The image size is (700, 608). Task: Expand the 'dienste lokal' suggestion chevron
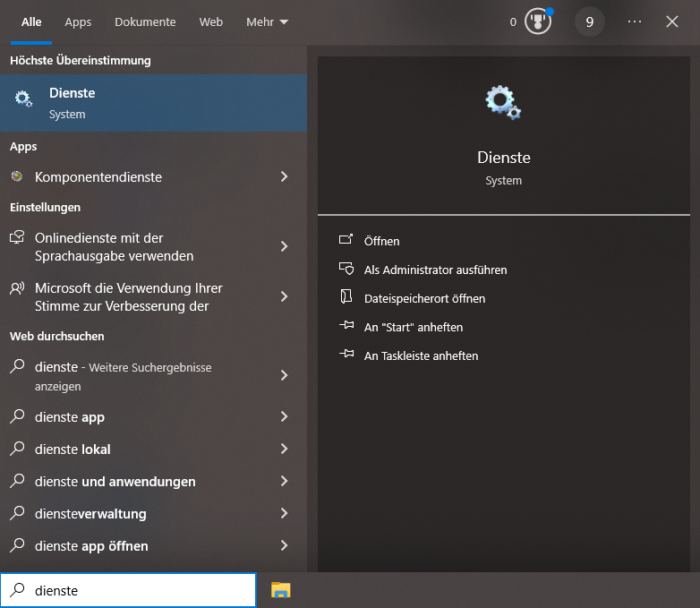point(284,450)
